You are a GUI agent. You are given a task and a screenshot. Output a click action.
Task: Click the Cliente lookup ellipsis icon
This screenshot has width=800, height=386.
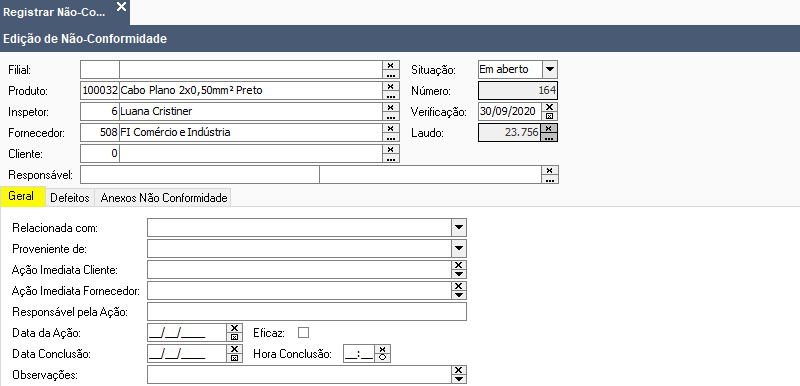point(390,159)
